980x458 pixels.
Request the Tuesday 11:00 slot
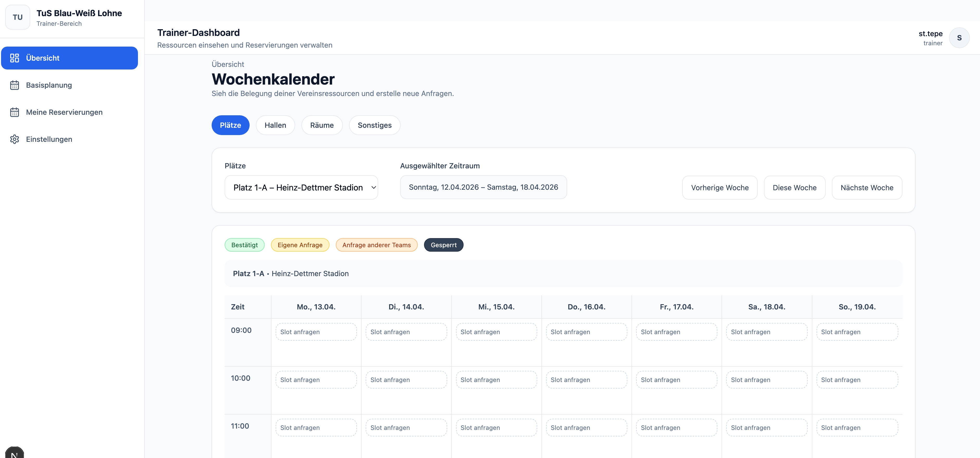click(406, 428)
